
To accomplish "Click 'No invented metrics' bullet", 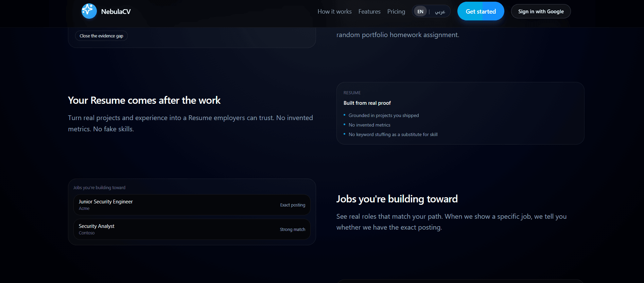I will pos(369,125).
